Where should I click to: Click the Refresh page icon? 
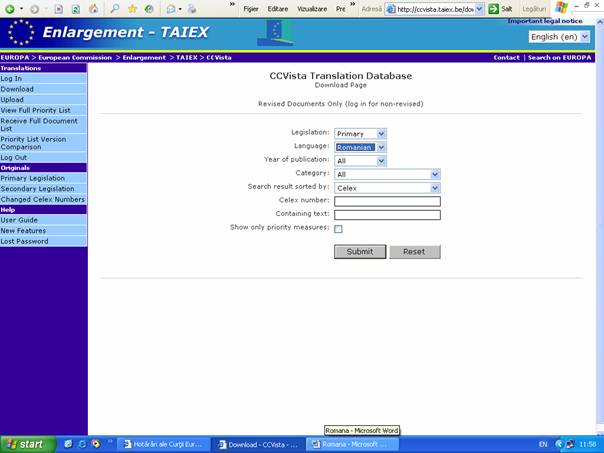coord(76,9)
